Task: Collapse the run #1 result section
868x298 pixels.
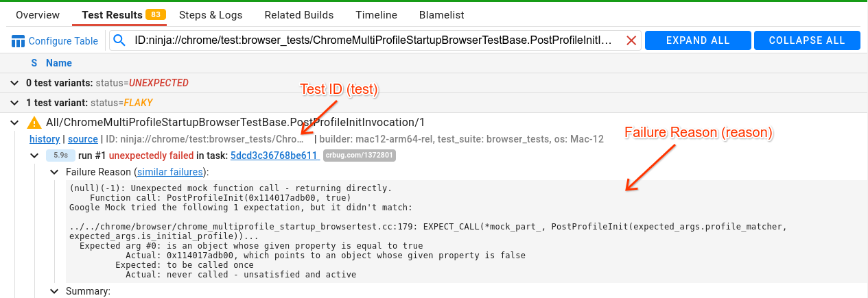Action: pyautogui.click(x=35, y=156)
